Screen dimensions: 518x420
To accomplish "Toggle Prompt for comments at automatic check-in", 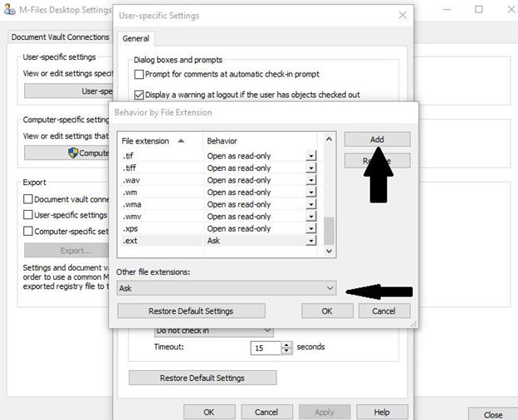I will point(139,74).
